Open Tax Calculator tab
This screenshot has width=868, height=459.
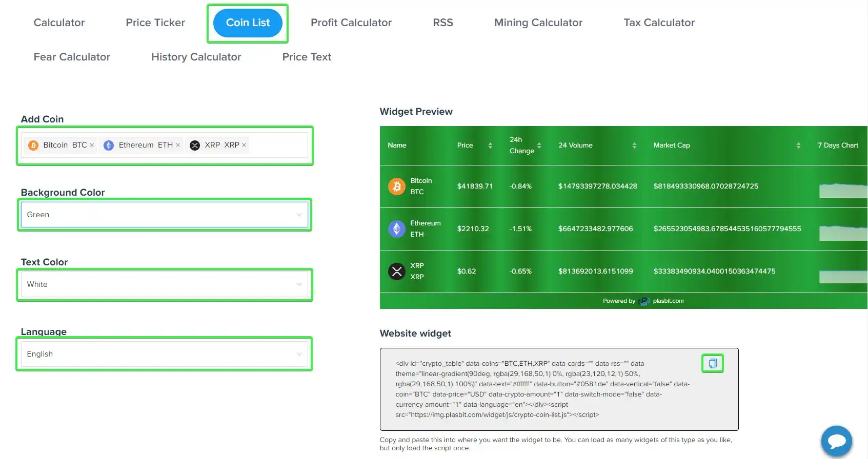point(659,23)
